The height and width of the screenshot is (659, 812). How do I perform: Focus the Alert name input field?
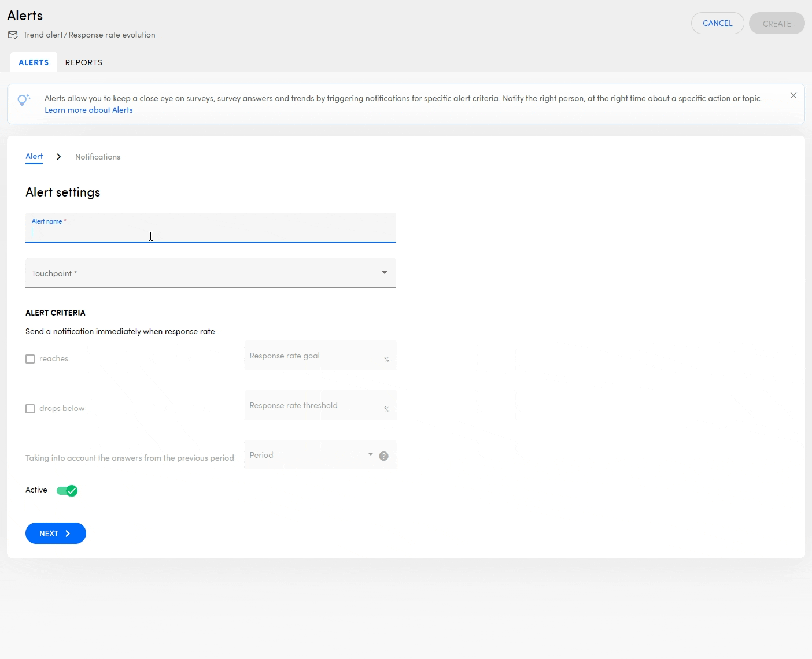[211, 232]
